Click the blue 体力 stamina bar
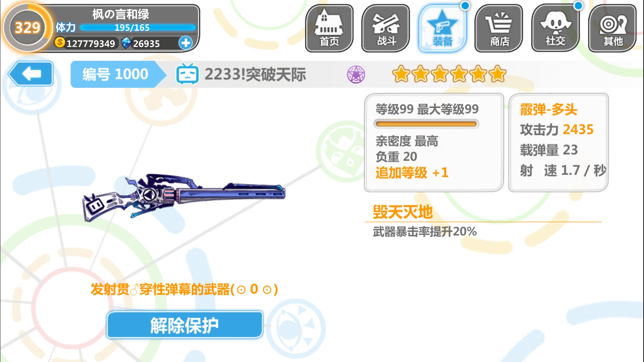 pyautogui.click(x=138, y=27)
